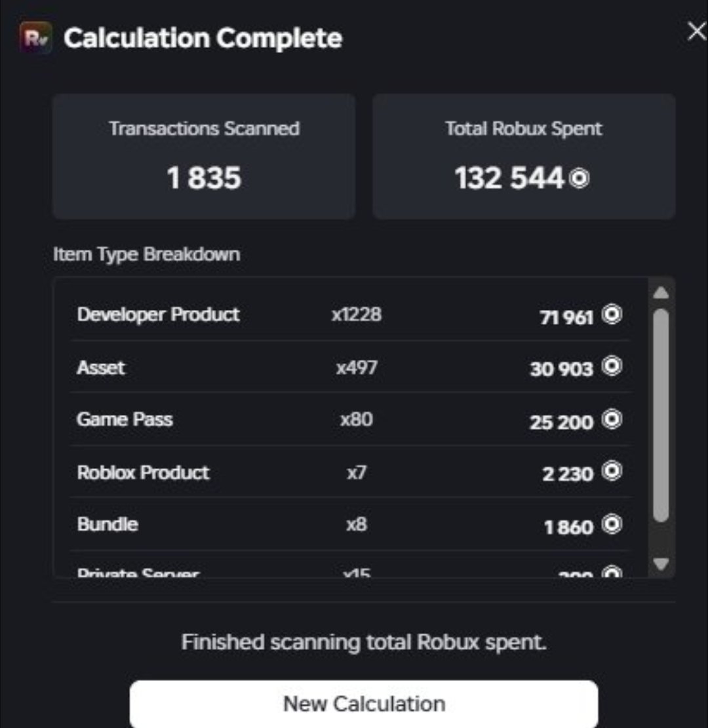Click the Total Robux Spent card
Image resolution: width=708 pixels, height=728 pixels.
(x=524, y=157)
